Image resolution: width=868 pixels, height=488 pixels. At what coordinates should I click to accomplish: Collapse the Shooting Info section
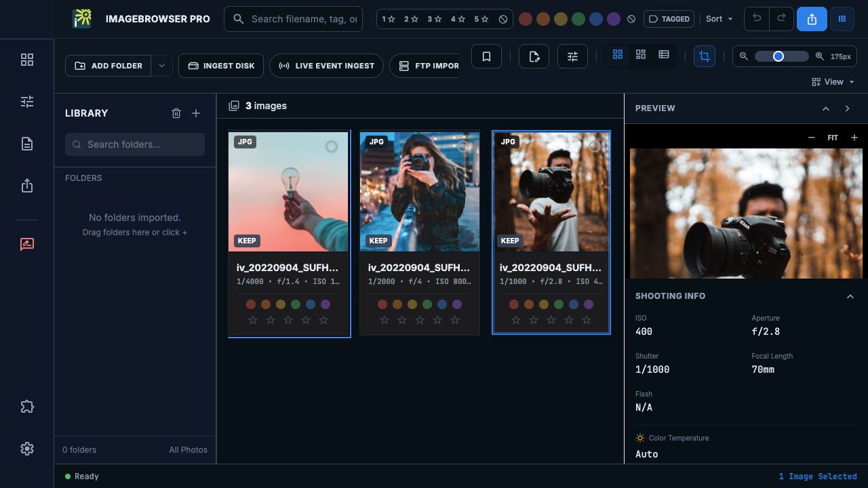tap(850, 296)
